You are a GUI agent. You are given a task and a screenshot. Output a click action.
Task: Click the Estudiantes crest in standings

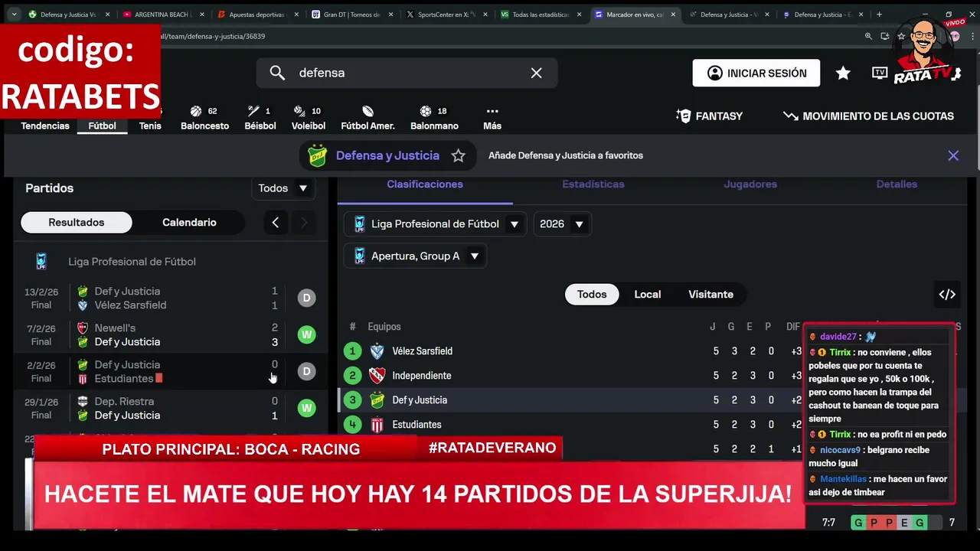pos(377,425)
